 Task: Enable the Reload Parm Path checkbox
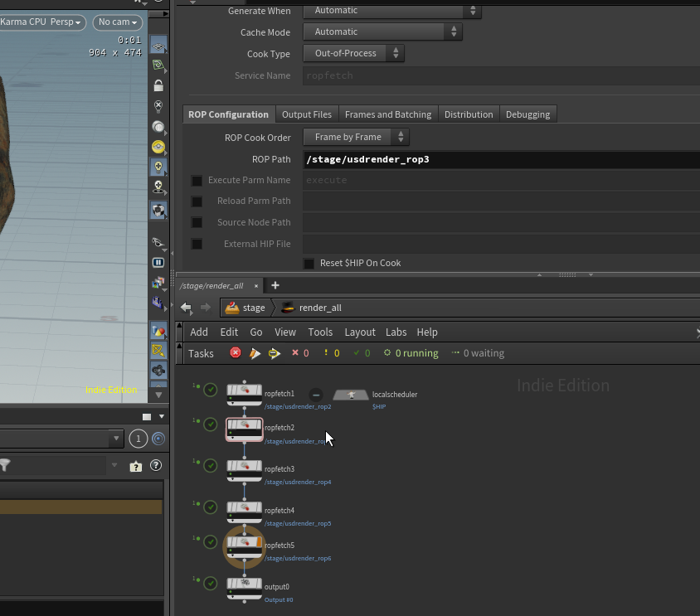[x=197, y=201]
